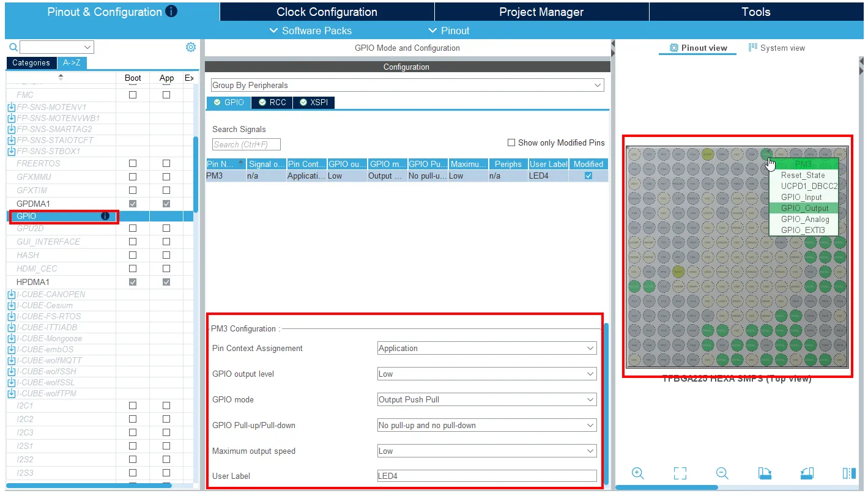The height and width of the screenshot is (496, 868).
Task: Open the Group By Peripherals dropdown
Action: click(x=407, y=85)
